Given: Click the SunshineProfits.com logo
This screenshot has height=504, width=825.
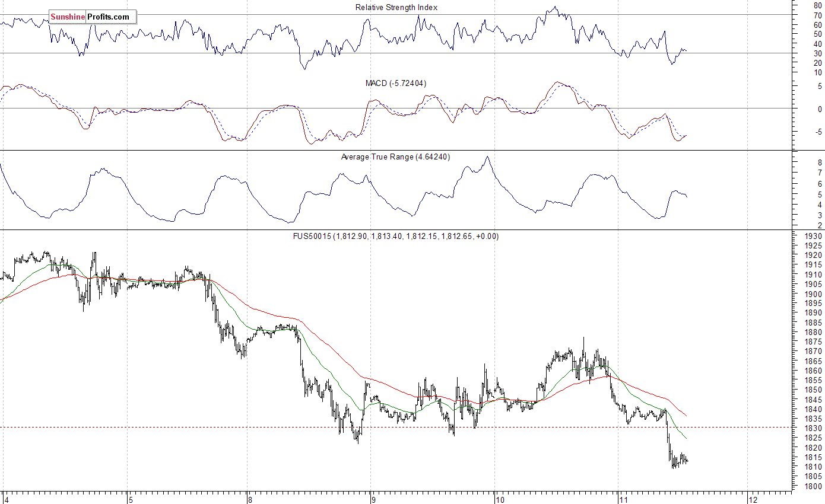Looking at the screenshot, I should point(93,17).
